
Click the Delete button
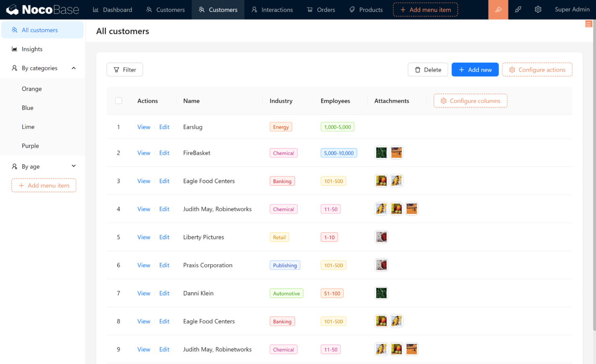click(428, 70)
